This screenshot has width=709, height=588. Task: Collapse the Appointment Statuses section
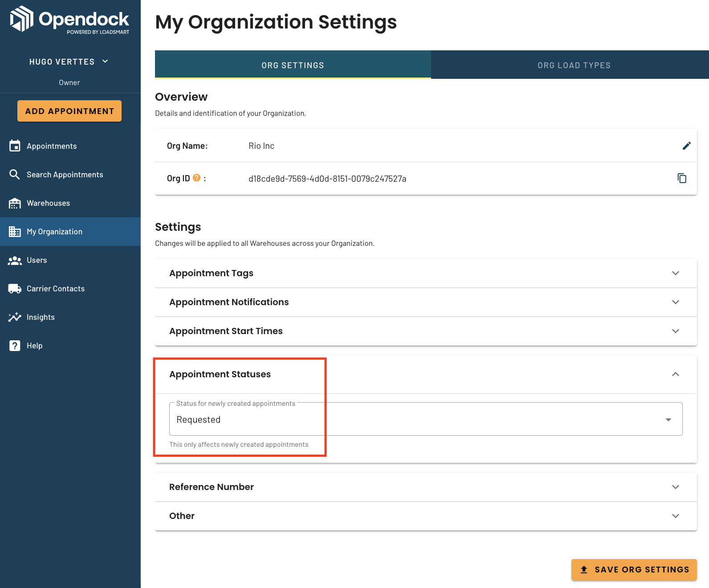(426, 374)
